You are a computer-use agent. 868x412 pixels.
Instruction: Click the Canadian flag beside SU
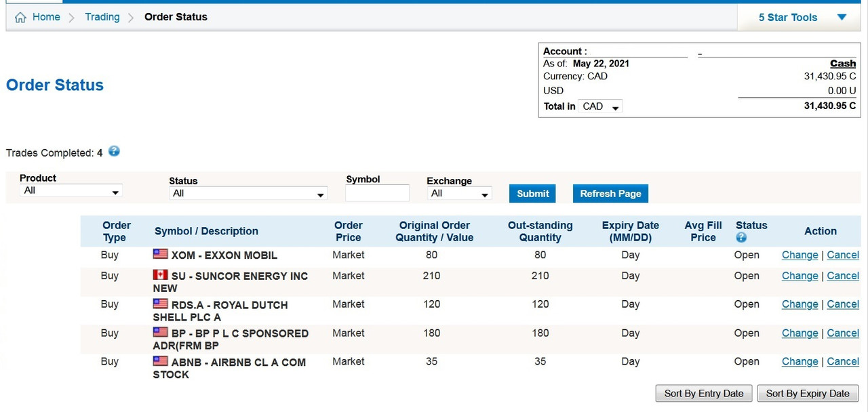(x=160, y=275)
